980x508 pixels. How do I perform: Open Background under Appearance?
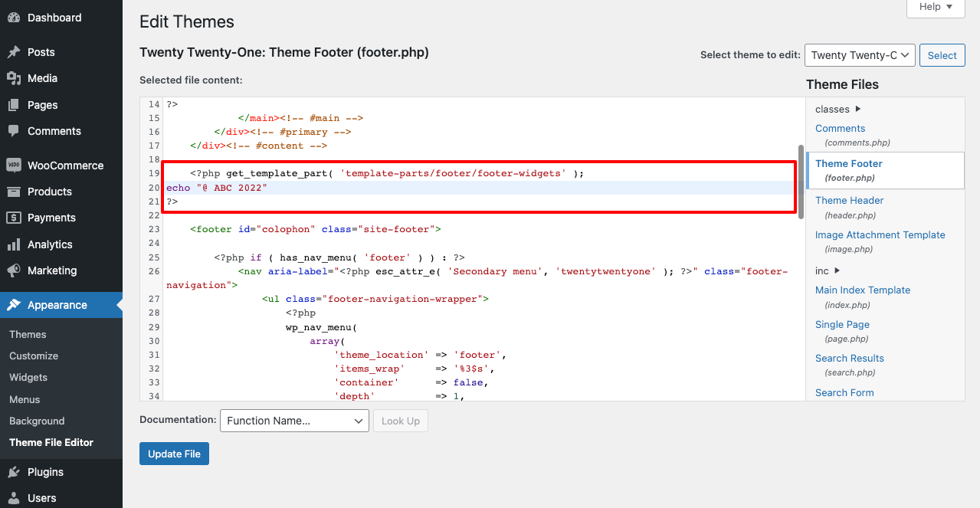click(37, 421)
